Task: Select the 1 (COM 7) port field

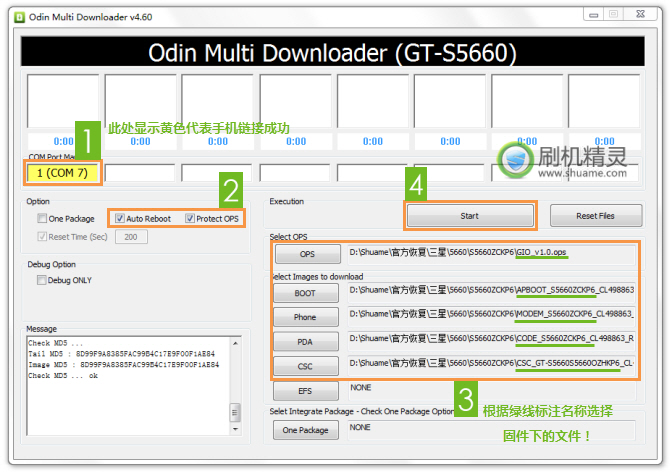Action: click(62, 173)
